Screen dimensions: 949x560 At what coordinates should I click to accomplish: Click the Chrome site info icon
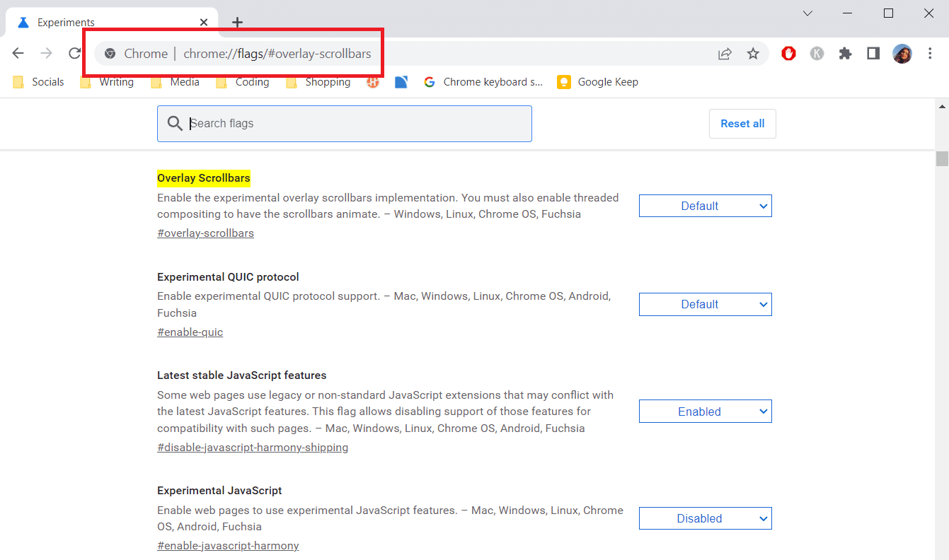[x=110, y=54]
